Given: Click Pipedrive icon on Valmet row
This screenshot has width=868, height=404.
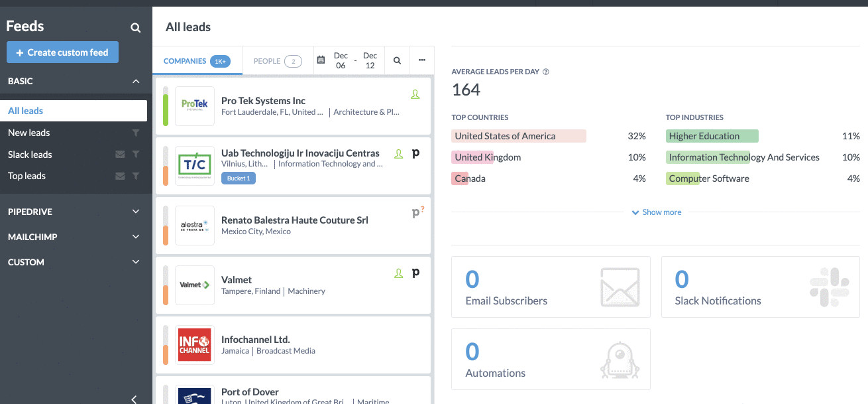Looking at the screenshot, I should tap(415, 273).
